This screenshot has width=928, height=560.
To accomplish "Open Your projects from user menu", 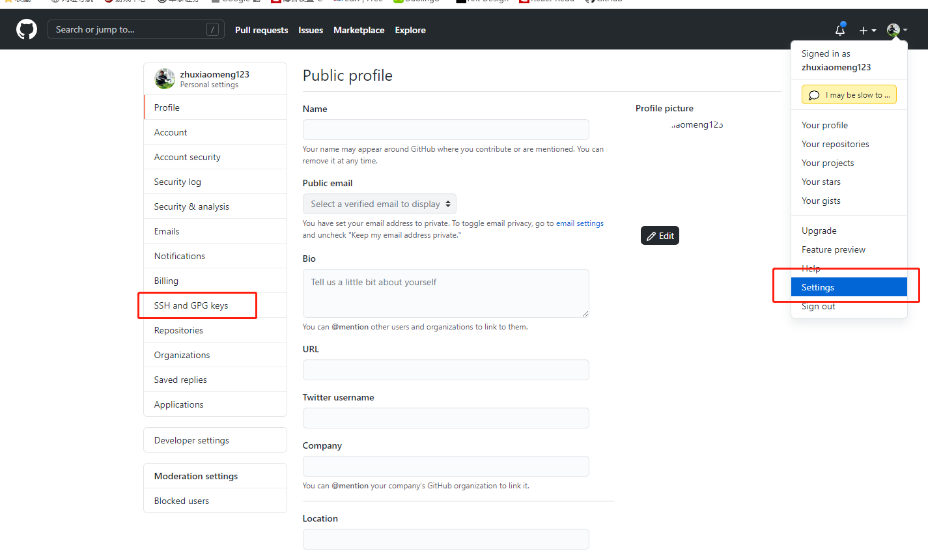I will click(x=849, y=163).
